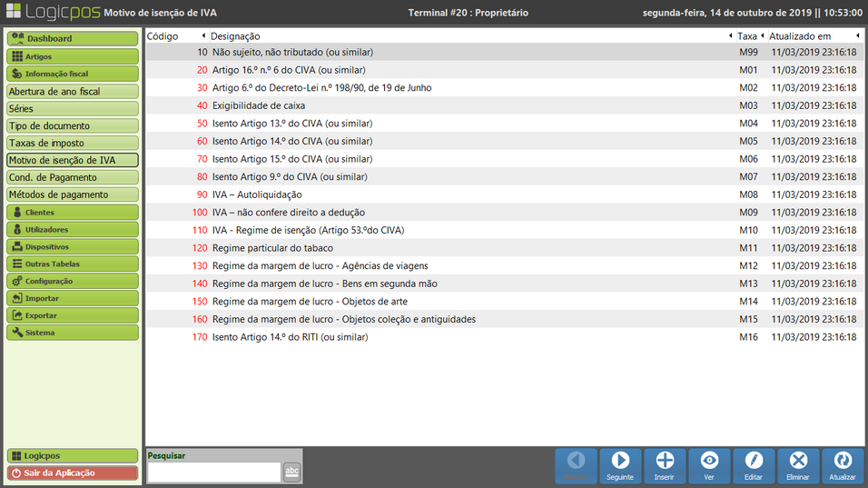Click the Sair da Aplicação power button
The width and height of the screenshot is (868, 488).
(73, 473)
